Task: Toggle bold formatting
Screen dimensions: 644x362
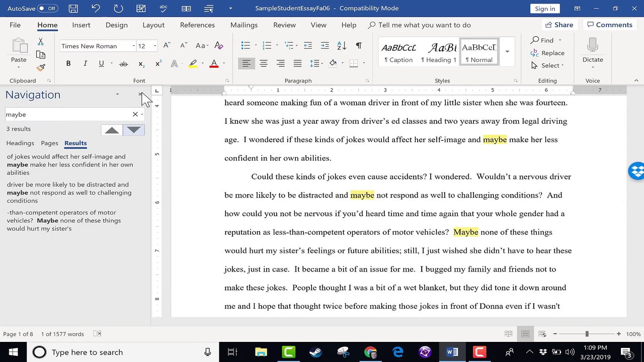Action: click(x=68, y=64)
